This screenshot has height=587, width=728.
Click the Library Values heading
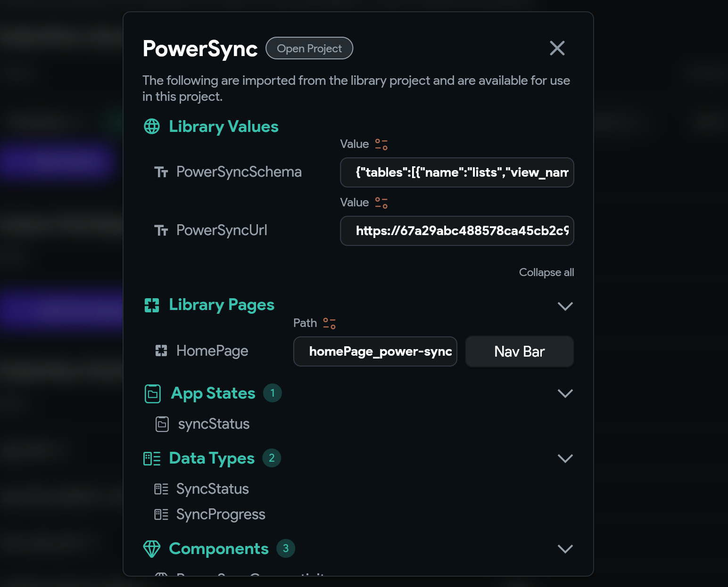point(223,127)
